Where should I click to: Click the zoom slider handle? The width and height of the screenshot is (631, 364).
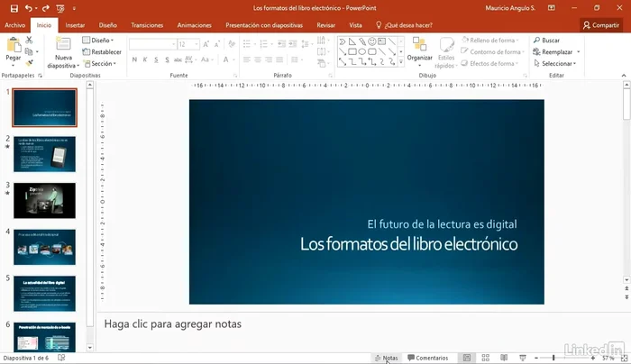[x=553, y=358]
